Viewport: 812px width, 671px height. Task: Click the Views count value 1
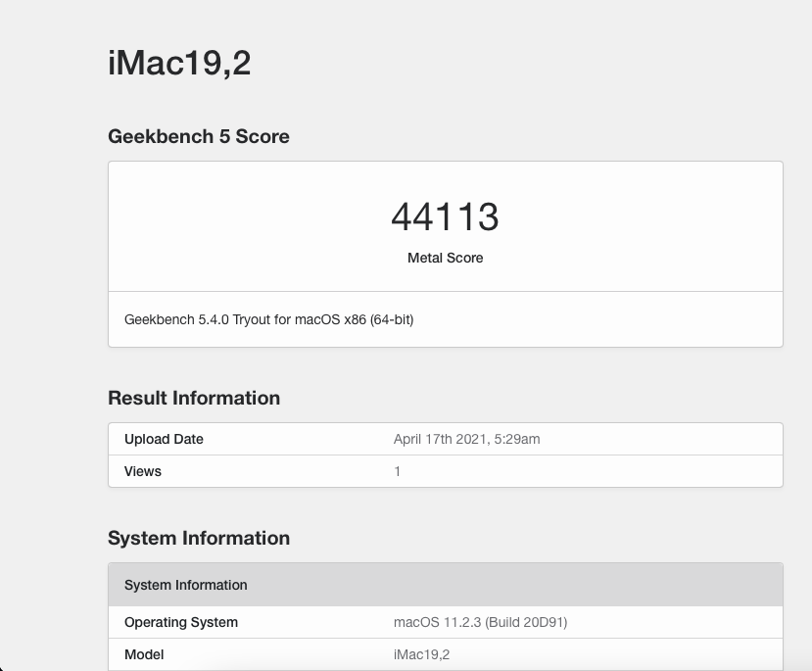(397, 471)
